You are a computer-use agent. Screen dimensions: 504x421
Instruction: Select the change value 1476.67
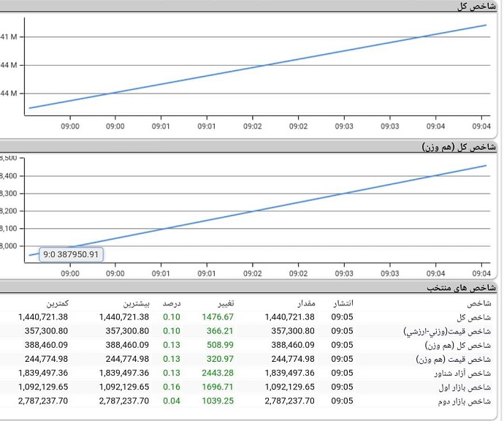click(x=218, y=316)
